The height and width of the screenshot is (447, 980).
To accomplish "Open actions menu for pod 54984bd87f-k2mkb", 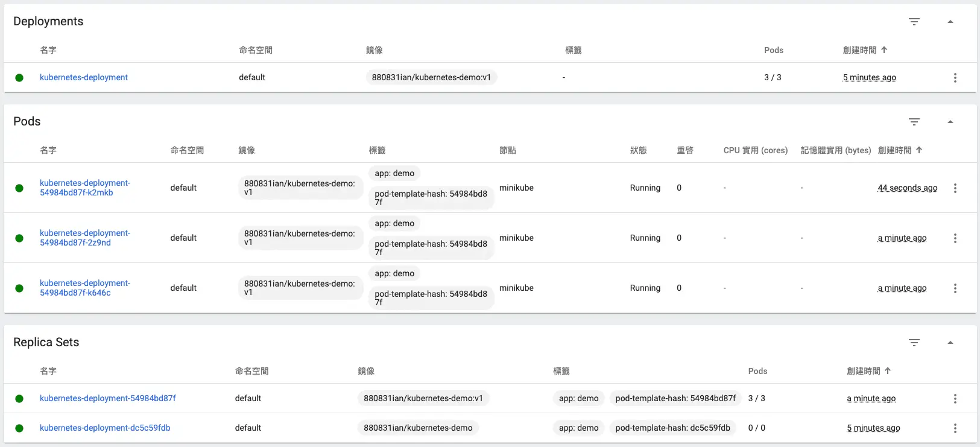I will [x=955, y=188].
